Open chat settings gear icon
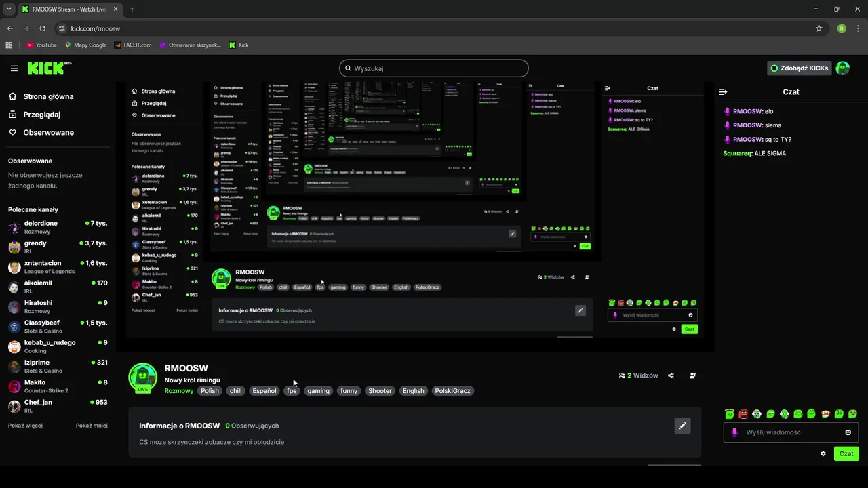 pyautogui.click(x=823, y=453)
